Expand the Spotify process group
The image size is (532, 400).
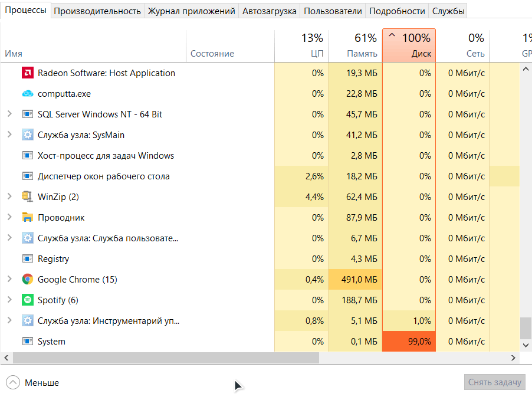click(x=9, y=300)
